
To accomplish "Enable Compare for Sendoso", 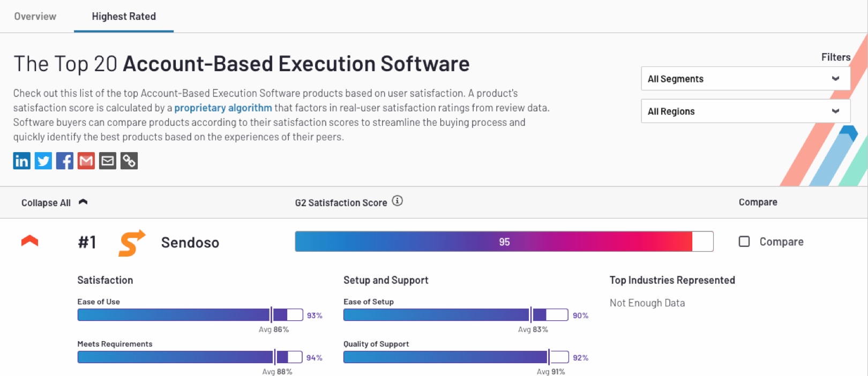I will tap(743, 242).
